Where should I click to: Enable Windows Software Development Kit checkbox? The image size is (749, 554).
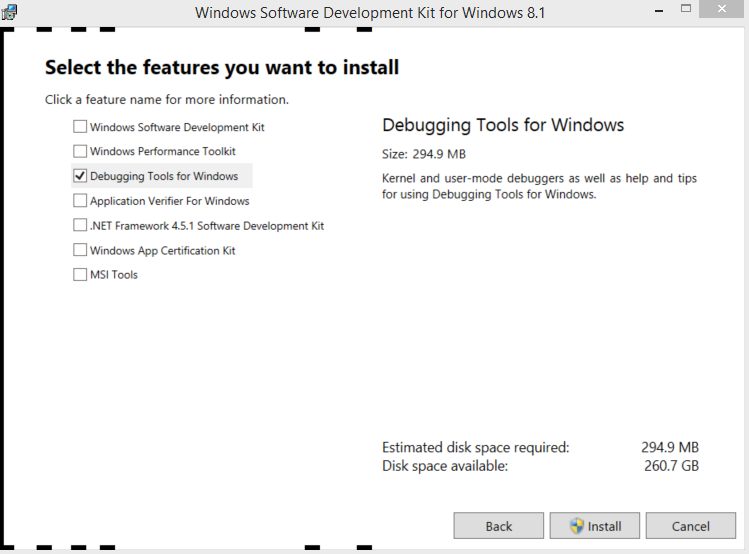point(80,127)
